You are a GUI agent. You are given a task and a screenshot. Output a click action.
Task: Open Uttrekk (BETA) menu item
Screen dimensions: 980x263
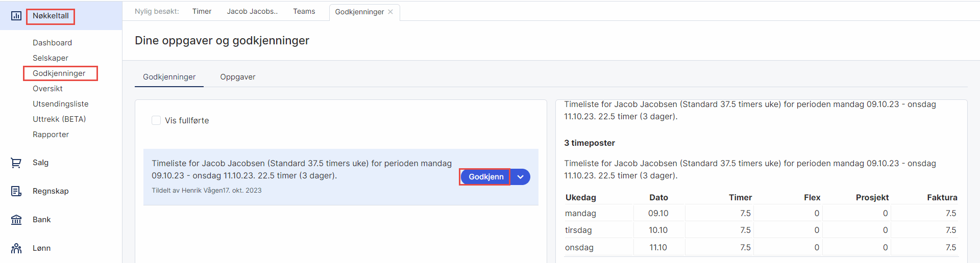pyautogui.click(x=59, y=119)
